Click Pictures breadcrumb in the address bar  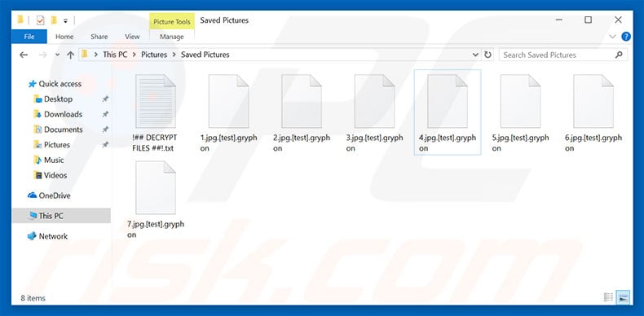click(x=154, y=55)
